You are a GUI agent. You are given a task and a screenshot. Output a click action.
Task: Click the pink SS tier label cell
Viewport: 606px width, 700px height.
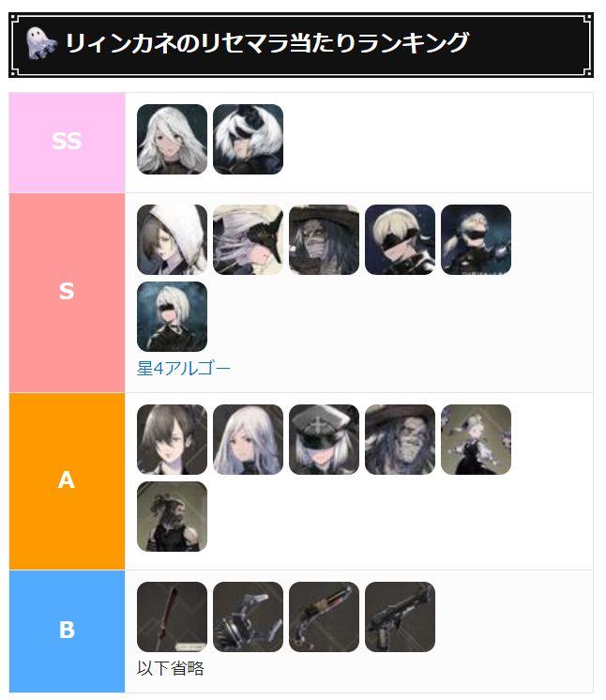pos(67,143)
